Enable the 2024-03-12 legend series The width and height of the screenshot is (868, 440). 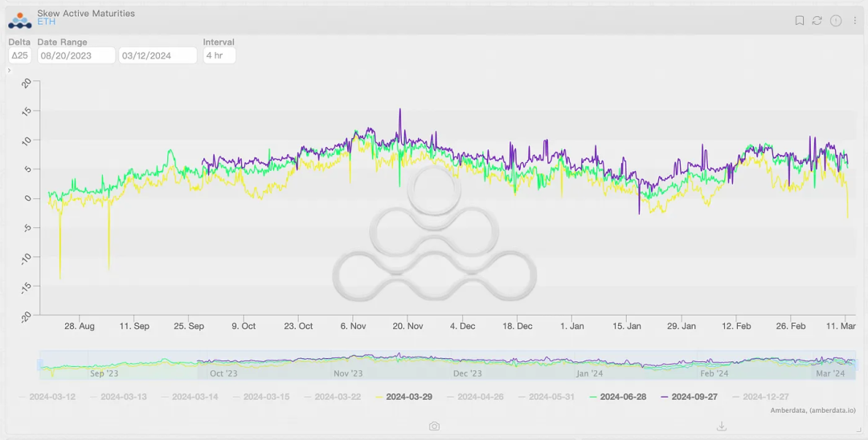click(x=47, y=397)
